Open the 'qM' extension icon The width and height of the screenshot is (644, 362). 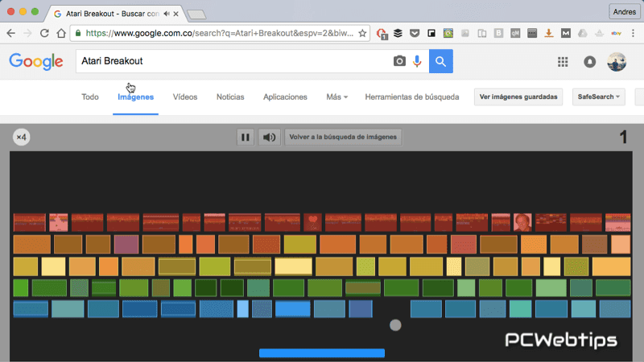(x=515, y=33)
